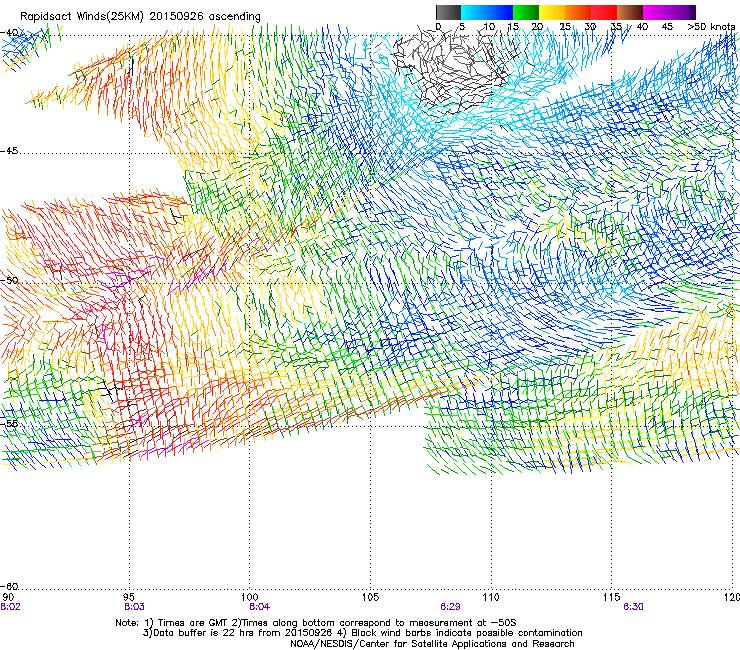Click the gray 0-5 knots legend swatch
The image size is (740, 650).
[x=448, y=12]
